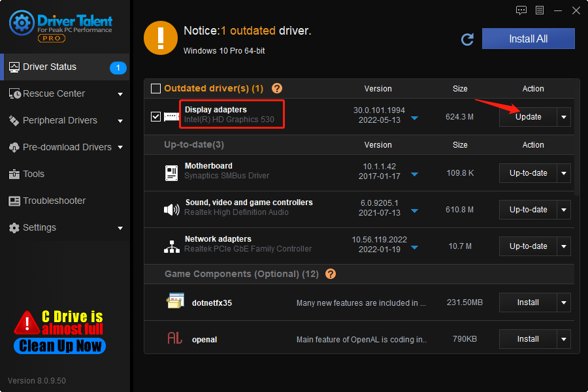Click Up-to-date button for Motherboard
This screenshot has width=588, height=392.
(x=528, y=173)
